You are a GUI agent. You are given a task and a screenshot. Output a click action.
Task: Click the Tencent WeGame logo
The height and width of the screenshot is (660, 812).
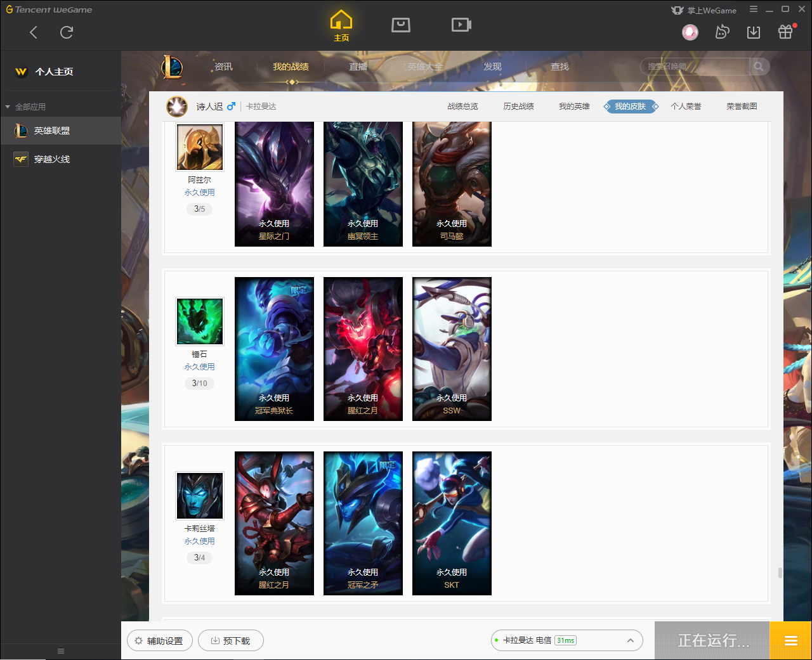(x=49, y=10)
